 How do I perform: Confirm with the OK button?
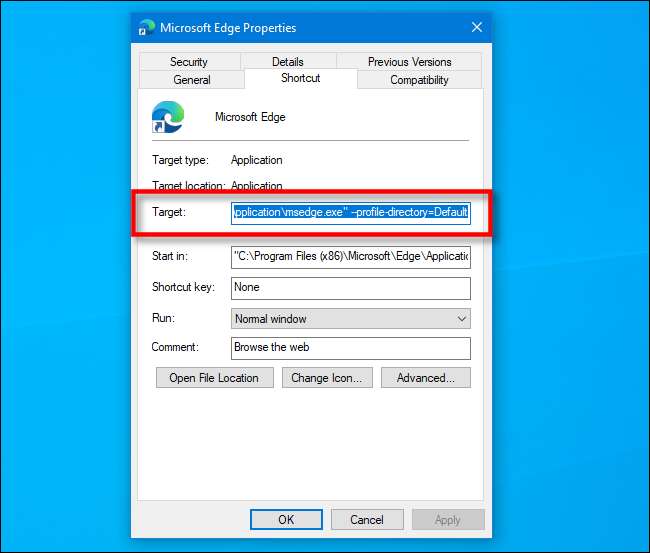pyautogui.click(x=286, y=519)
